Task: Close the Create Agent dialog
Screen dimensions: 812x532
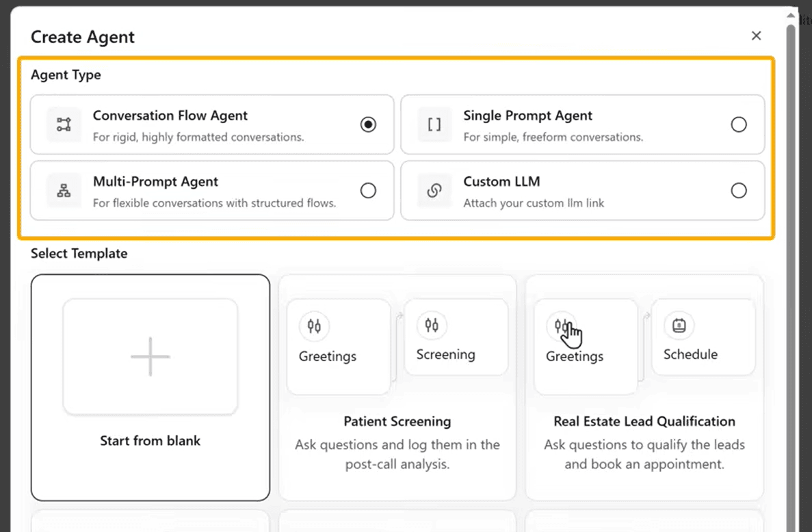Action: (756, 36)
